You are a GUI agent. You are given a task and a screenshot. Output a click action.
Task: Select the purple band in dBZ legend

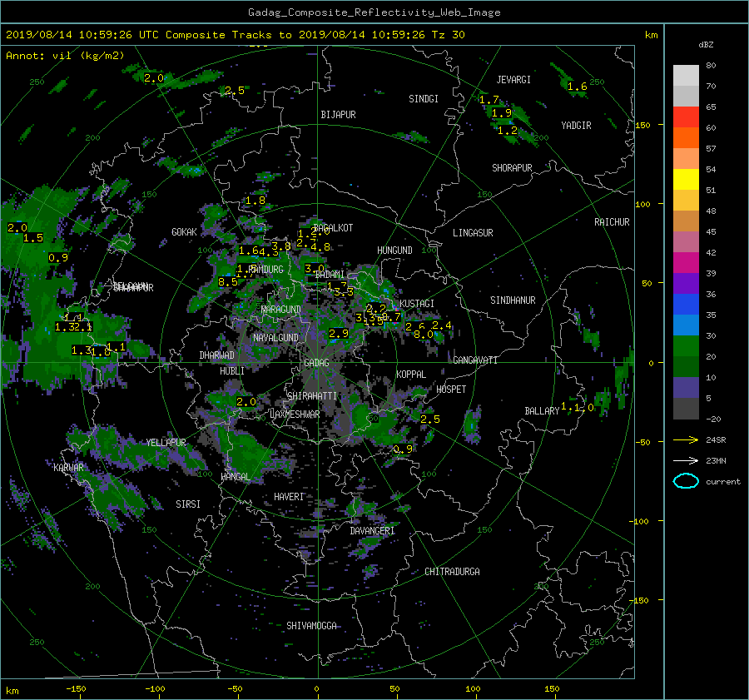tap(686, 283)
